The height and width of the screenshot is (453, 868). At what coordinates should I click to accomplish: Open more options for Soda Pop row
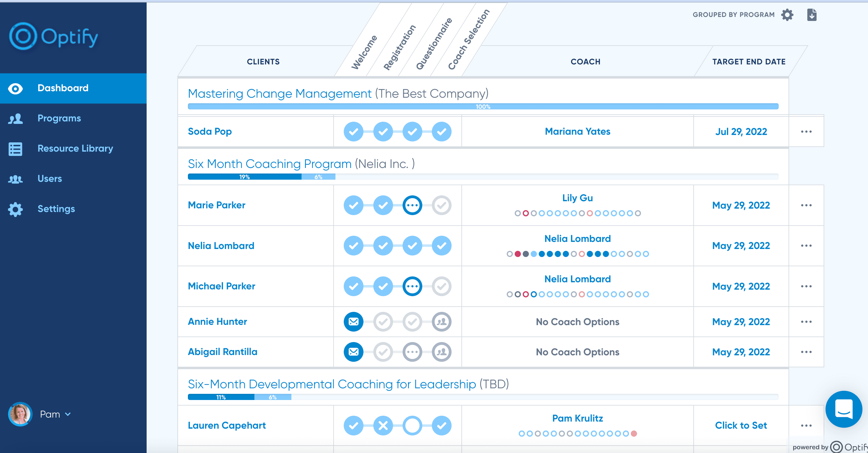(806, 132)
